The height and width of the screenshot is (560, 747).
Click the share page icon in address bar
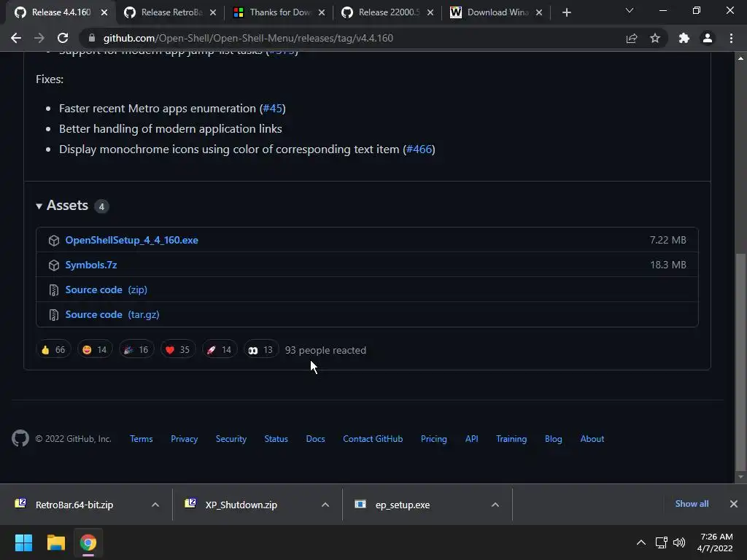(632, 38)
